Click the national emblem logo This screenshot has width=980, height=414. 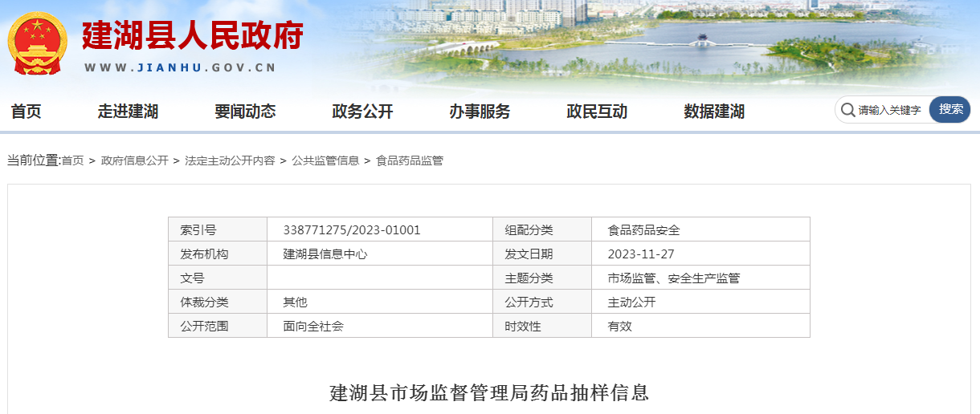pos(38,44)
